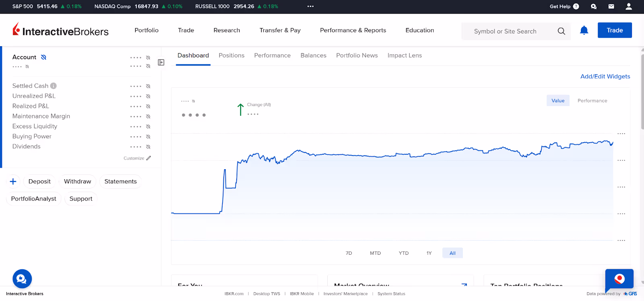
Task: Switch to the Positions tab
Action: pos(231,55)
